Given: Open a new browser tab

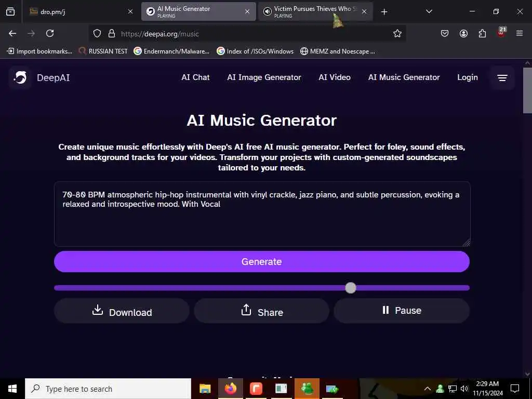Looking at the screenshot, I should (x=384, y=12).
